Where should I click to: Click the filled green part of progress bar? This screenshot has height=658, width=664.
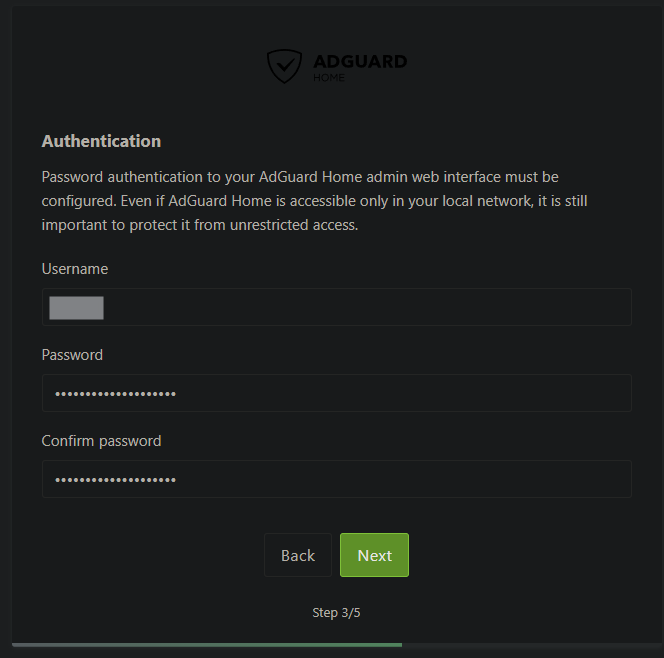(200, 645)
